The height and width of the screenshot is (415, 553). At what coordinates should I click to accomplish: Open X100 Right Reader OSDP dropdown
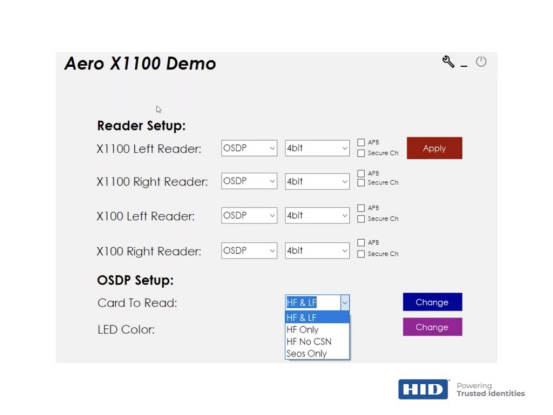coord(249,251)
